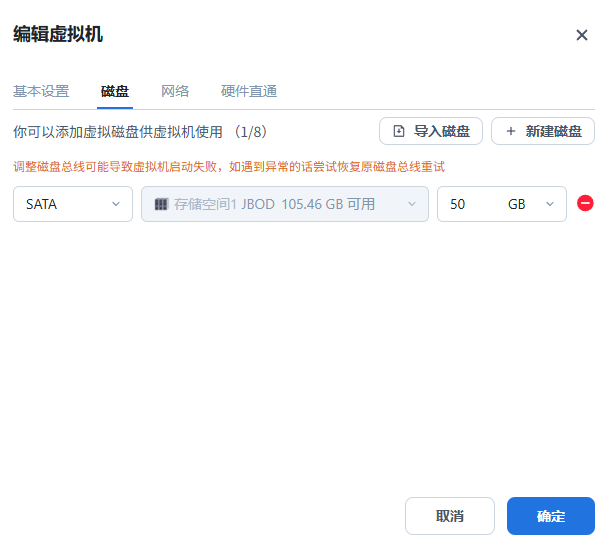
Task: Click the chevron on the storage space selector
Action: [411, 204]
